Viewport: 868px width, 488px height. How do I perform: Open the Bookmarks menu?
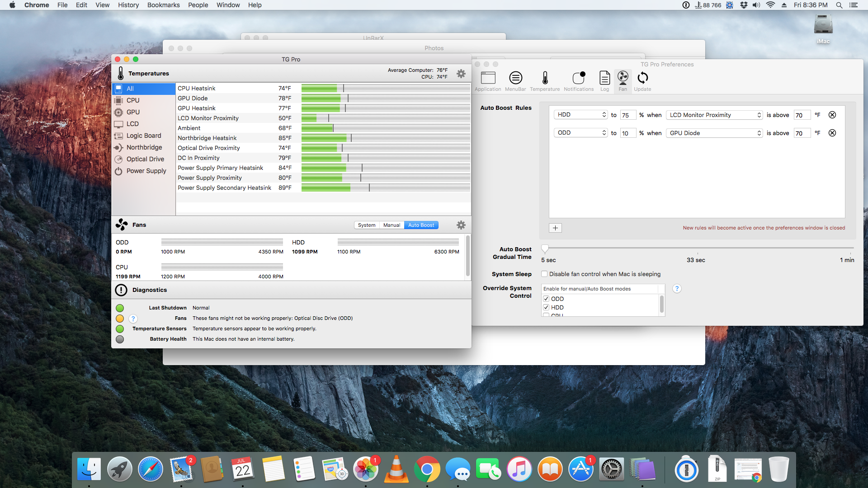pos(163,5)
